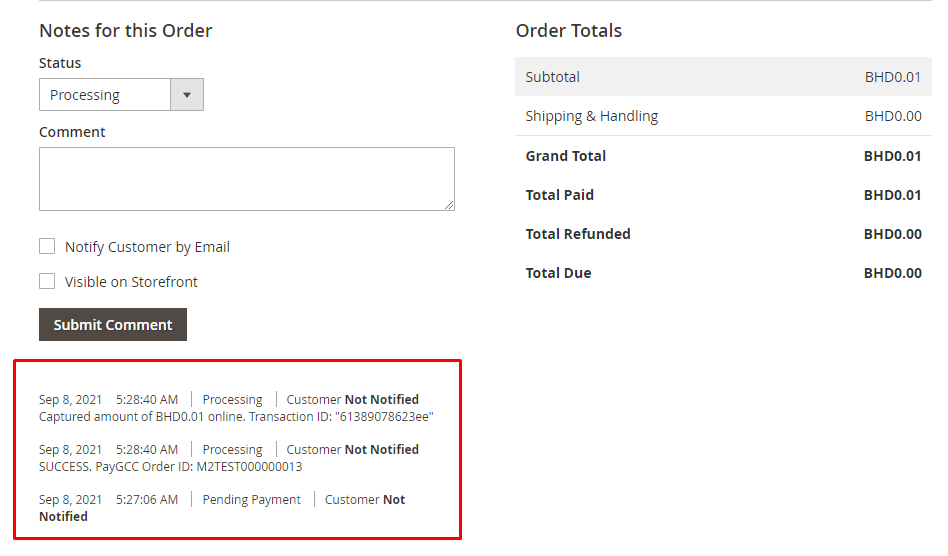Screen dimensions: 948x556
Task: Select the Captured amount transaction comment
Action: [236, 416]
